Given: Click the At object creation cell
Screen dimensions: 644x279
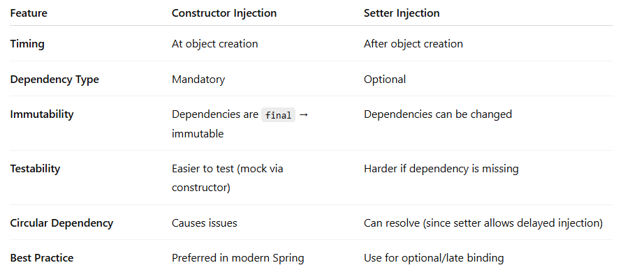Looking at the screenshot, I should (x=215, y=44).
